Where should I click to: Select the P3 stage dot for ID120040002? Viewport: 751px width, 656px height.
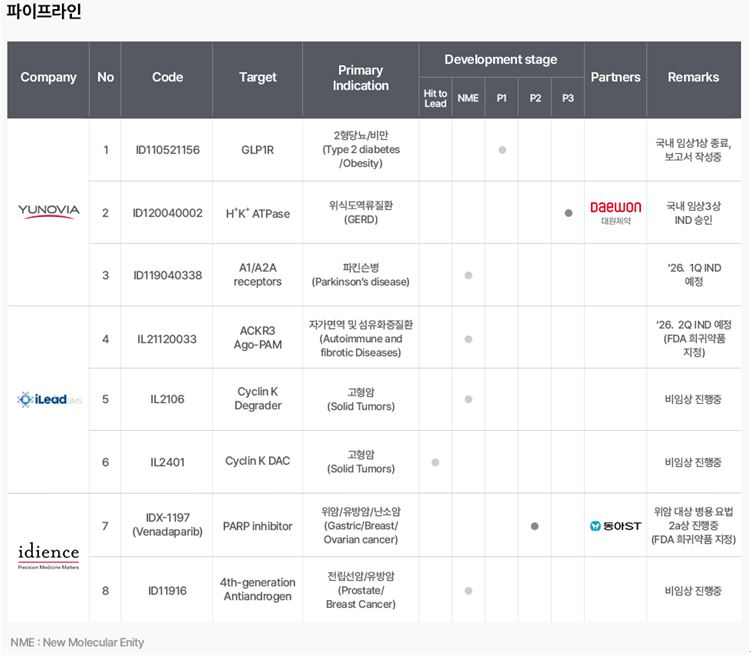(x=568, y=213)
